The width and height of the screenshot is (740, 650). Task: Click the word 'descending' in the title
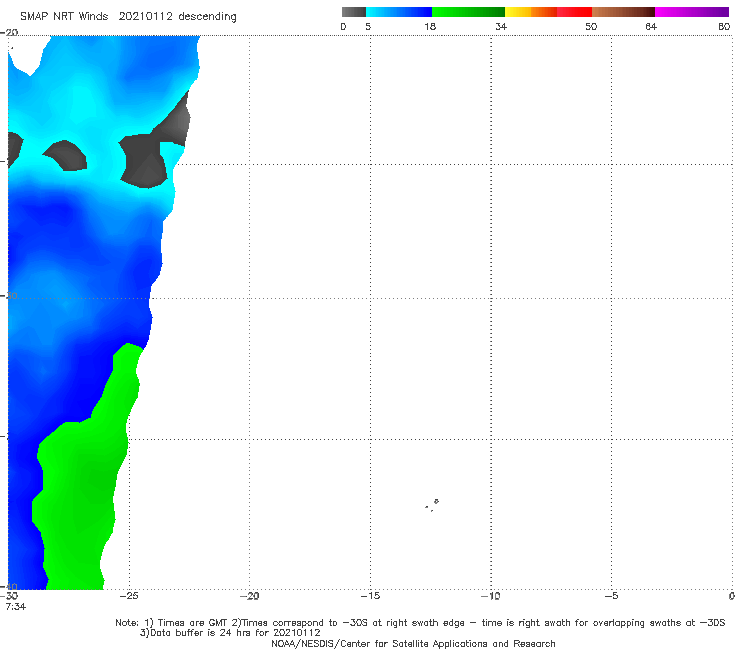coord(208,17)
